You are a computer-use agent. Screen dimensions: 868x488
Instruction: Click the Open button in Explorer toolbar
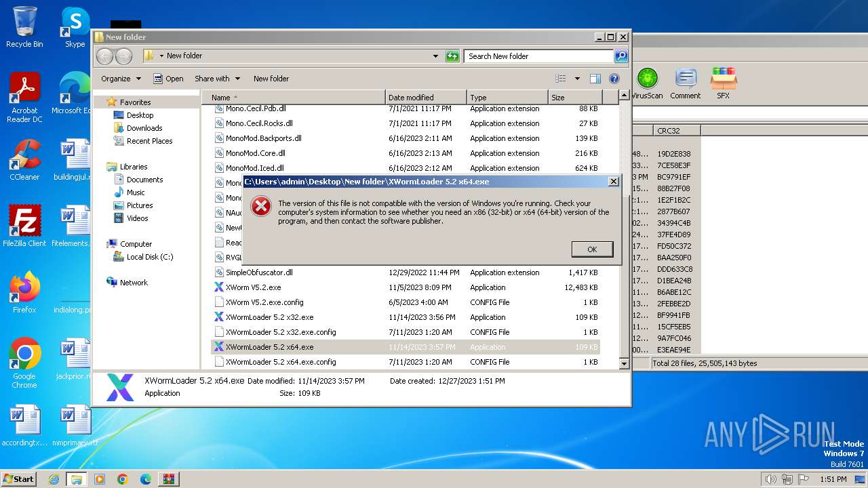tap(168, 79)
